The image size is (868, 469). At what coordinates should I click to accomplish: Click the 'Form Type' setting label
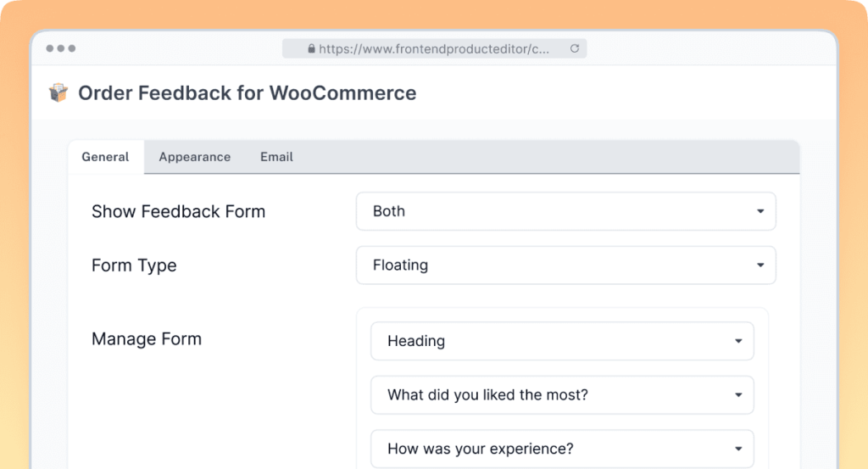click(x=134, y=265)
